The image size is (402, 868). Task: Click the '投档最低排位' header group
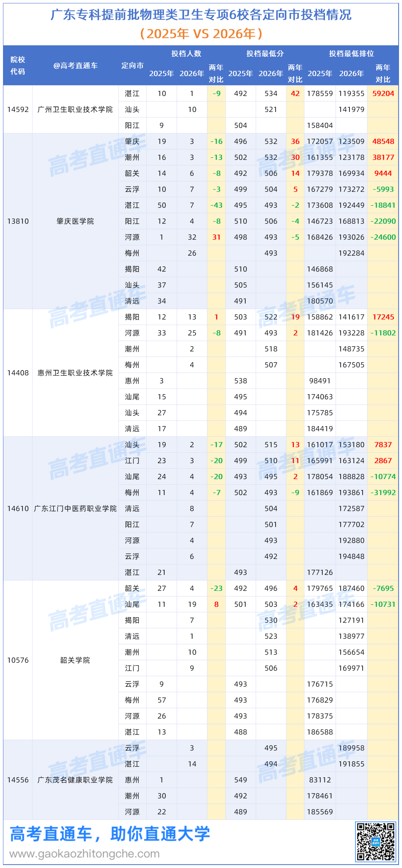[351, 54]
